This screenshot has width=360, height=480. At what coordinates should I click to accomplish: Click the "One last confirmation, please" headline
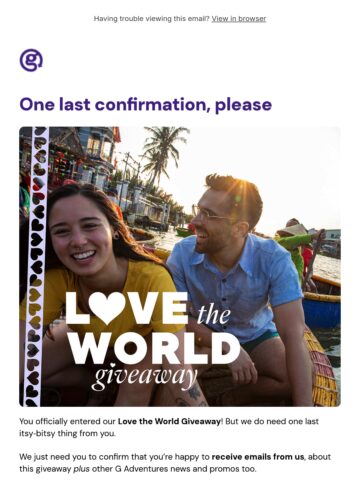point(146,105)
